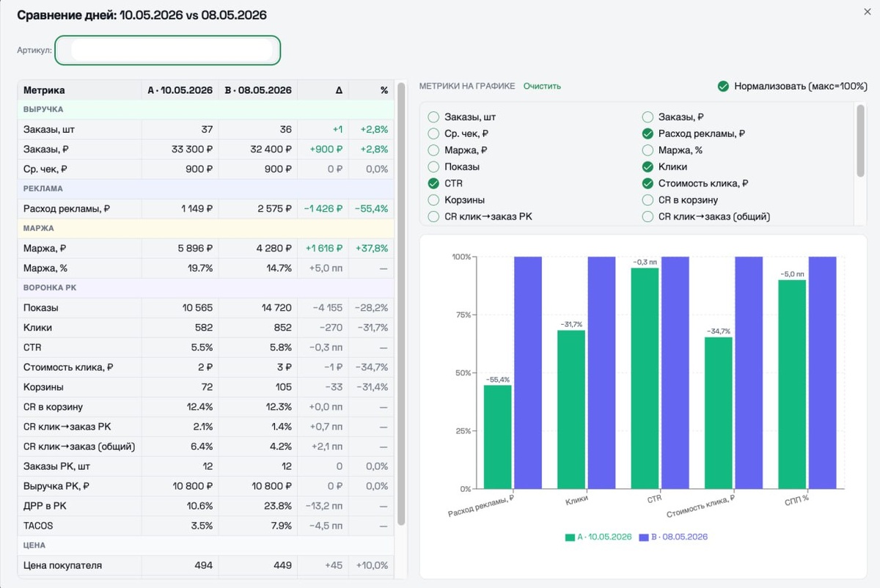Viewport: 880px width, 588px height.
Task: Click the green Расход рекламы chart bar
Action: coord(498,437)
